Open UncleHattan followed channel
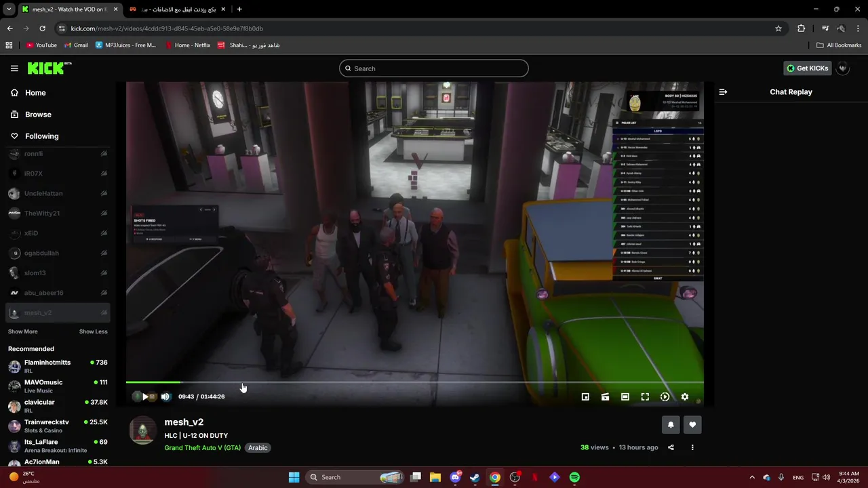 pyautogui.click(x=58, y=193)
